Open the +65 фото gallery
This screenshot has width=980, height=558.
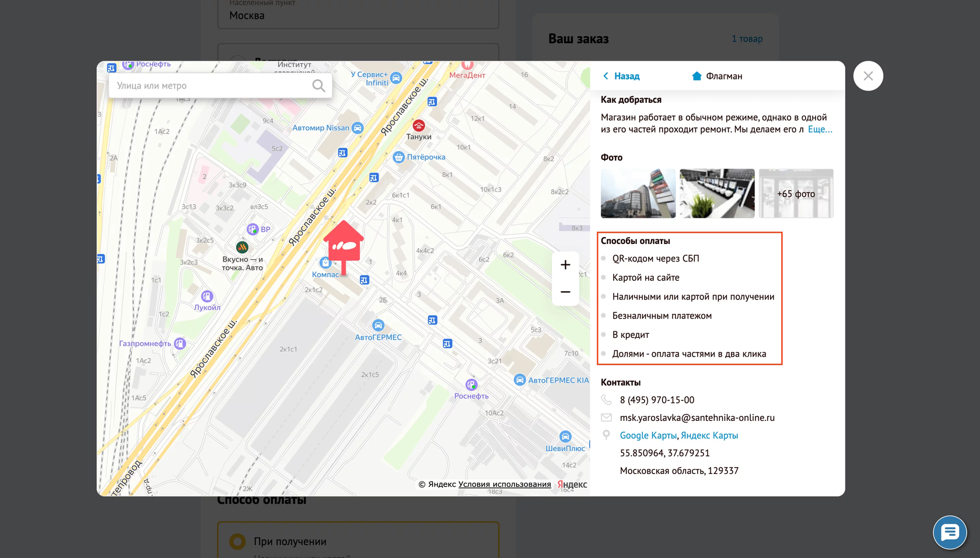click(x=796, y=194)
